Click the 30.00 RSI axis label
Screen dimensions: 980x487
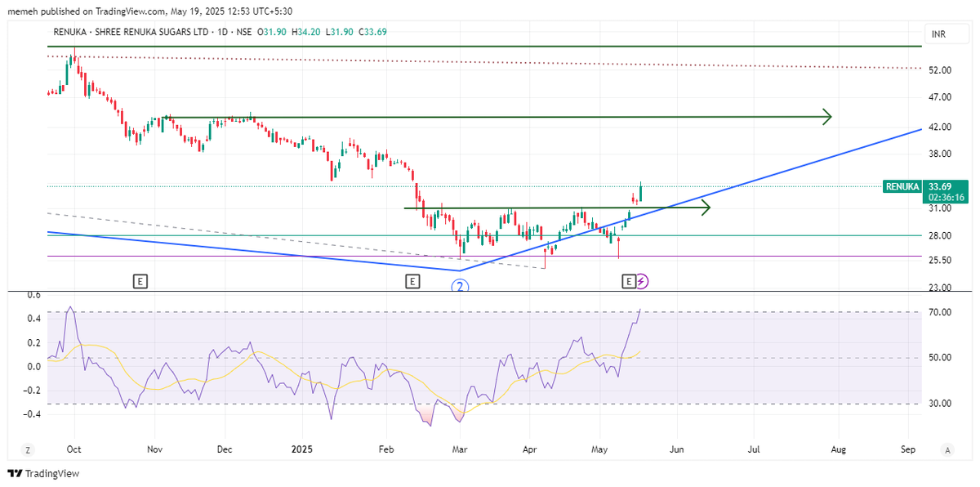tap(941, 403)
